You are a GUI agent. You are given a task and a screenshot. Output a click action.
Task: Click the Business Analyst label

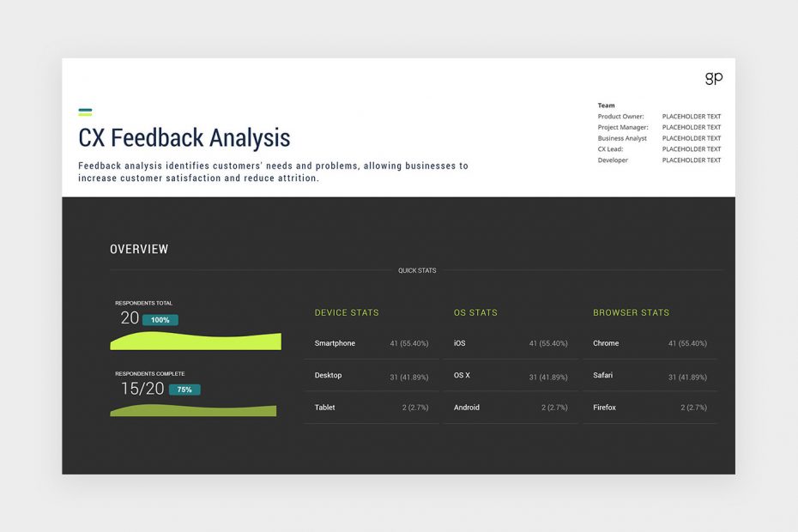(622, 138)
